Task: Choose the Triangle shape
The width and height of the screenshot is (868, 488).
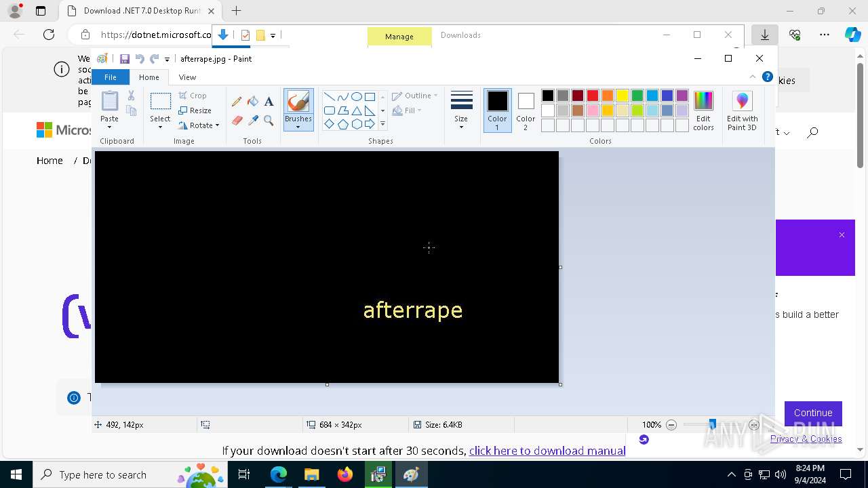Action: coord(357,110)
